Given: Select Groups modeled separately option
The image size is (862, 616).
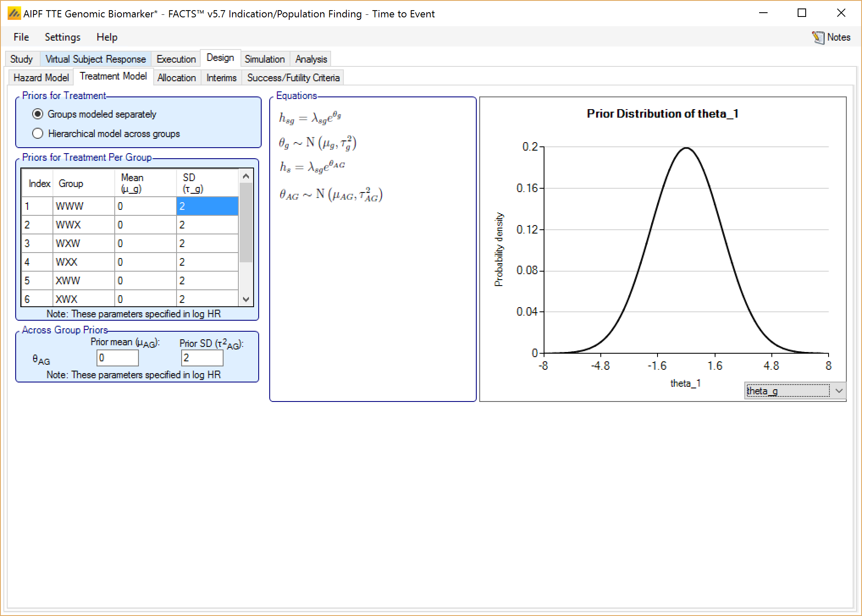Looking at the screenshot, I should point(38,114).
